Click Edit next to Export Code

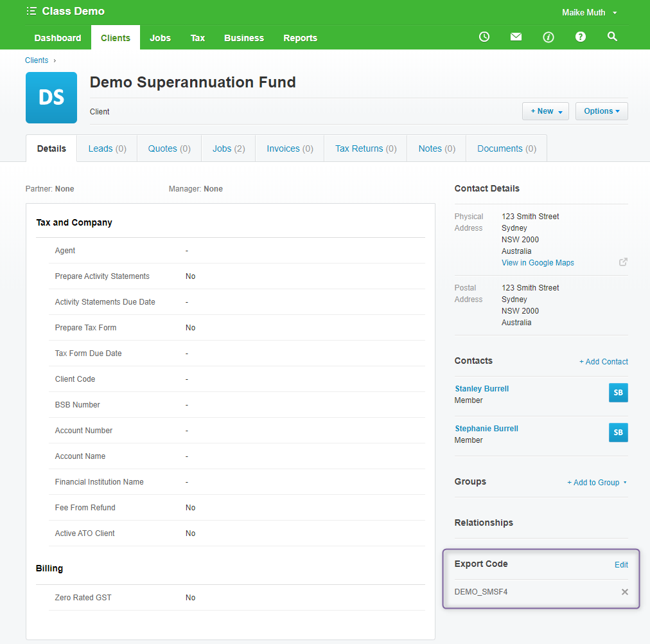coord(620,564)
